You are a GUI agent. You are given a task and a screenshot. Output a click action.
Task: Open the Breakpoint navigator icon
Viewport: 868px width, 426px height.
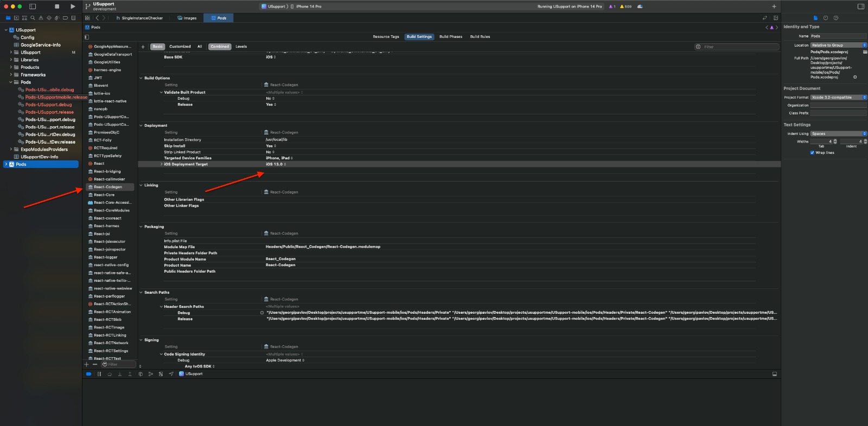pos(65,18)
